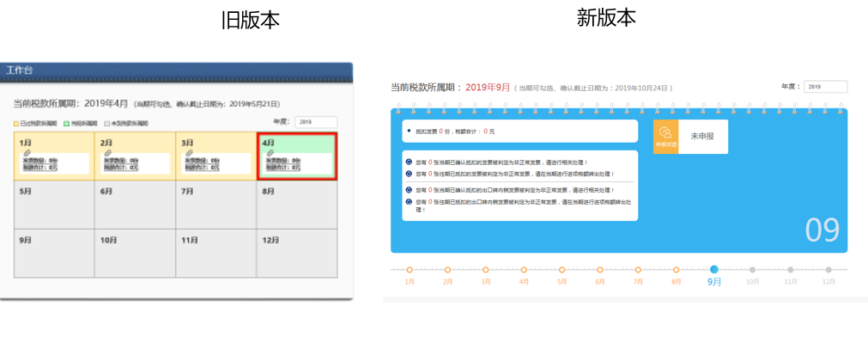This screenshot has height=337, width=868.
Task: Click the 4月 timeline marker in new version
Action: click(x=524, y=270)
